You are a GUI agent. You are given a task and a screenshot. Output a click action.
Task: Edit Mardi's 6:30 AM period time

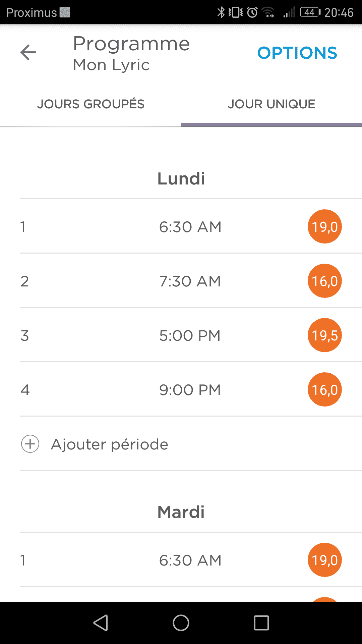[190, 560]
